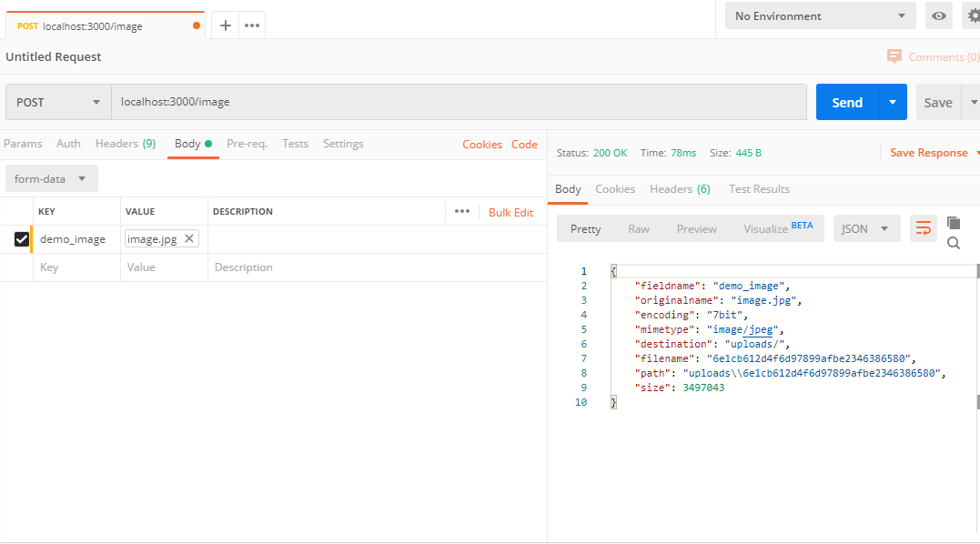Open the tab options ellipsis menu
This screenshot has height=544, width=980.
click(252, 25)
